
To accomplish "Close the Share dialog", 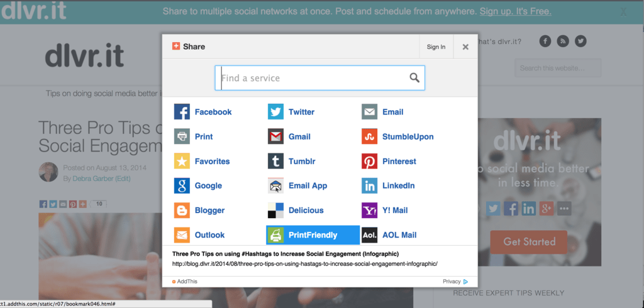I will coord(465,47).
